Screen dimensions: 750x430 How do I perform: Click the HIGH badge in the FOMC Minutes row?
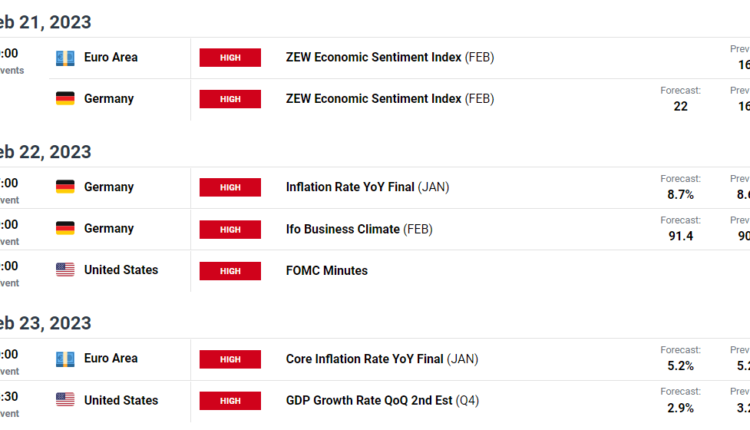click(x=230, y=271)
